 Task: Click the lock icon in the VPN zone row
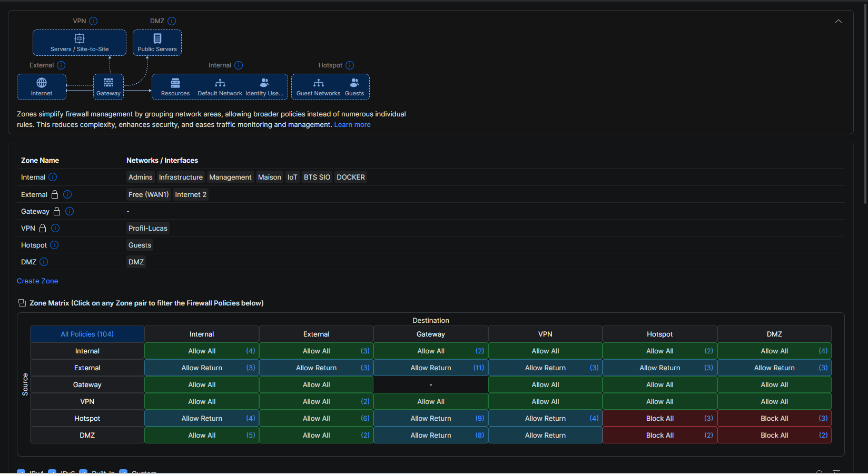pos(43,228)
